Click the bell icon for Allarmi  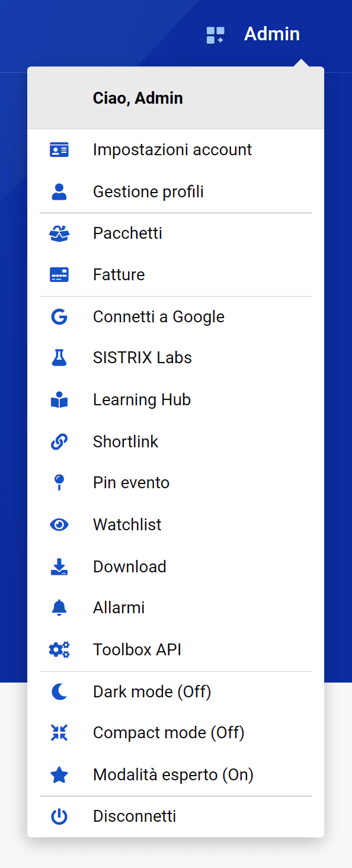tap(59, 608)
